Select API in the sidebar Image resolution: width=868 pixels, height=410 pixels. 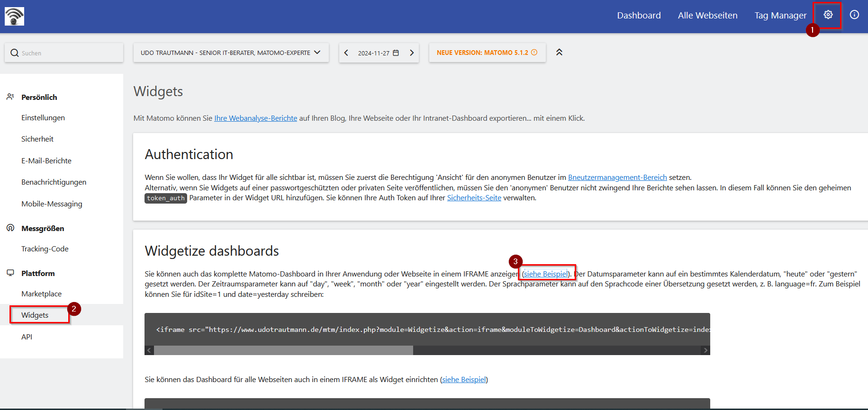point(27,337)
